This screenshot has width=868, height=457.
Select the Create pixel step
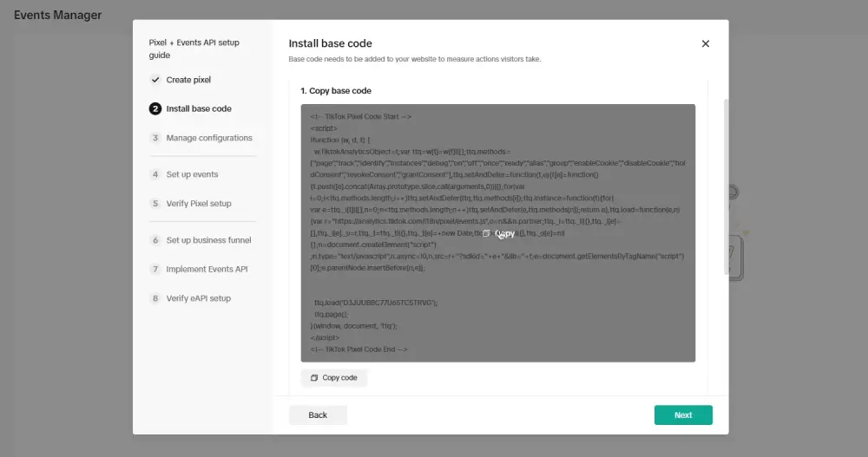(x=188, y=80)
